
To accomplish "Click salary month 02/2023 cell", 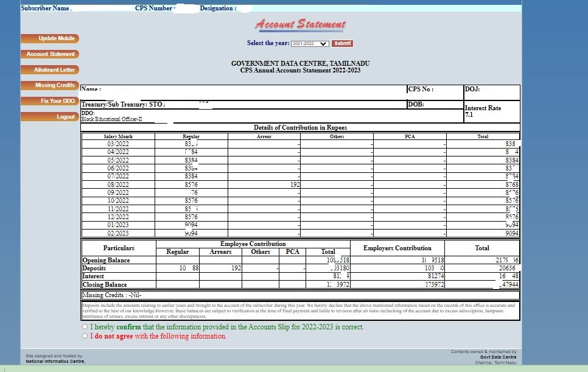I will pos(118,233).
